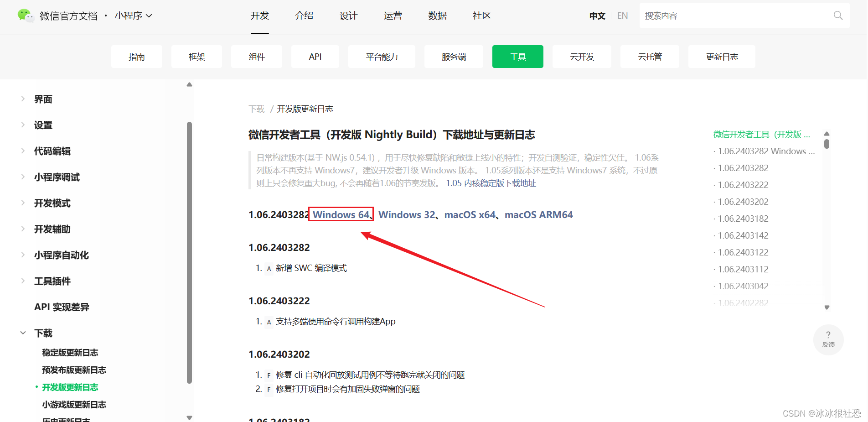Expand the 小程序调试 sidebar section

57,177
